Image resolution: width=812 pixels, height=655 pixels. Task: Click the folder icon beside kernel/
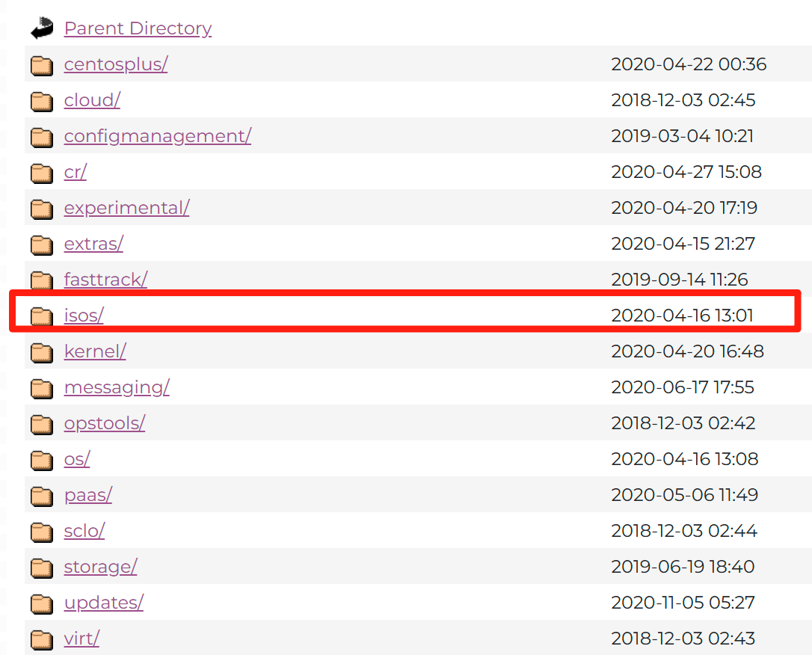pos(42,353)
